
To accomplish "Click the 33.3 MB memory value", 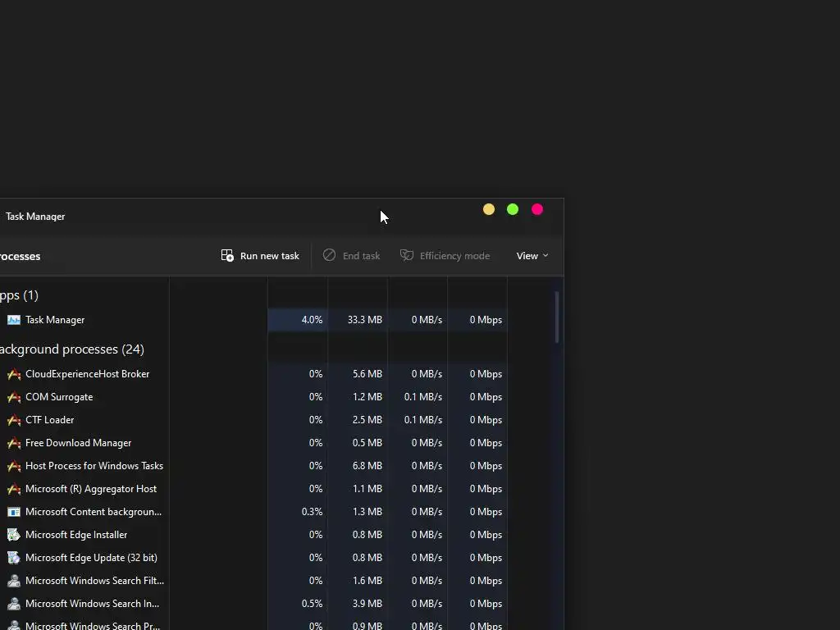I will (x=365, y=320).
